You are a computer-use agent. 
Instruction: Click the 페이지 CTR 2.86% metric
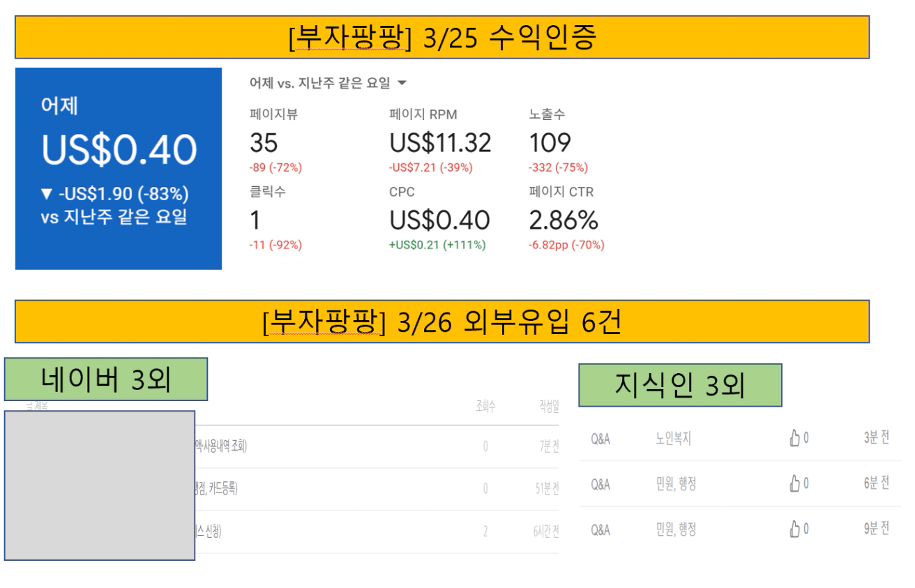564,220
